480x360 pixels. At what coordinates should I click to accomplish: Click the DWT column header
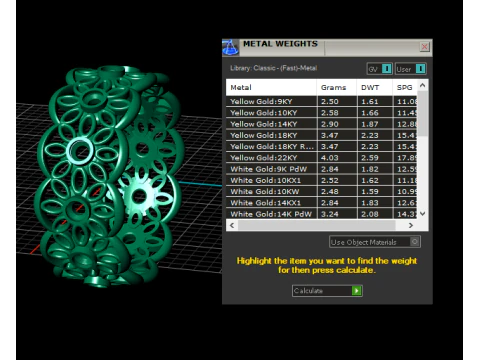pyautogui.click(x=375, y=87)
